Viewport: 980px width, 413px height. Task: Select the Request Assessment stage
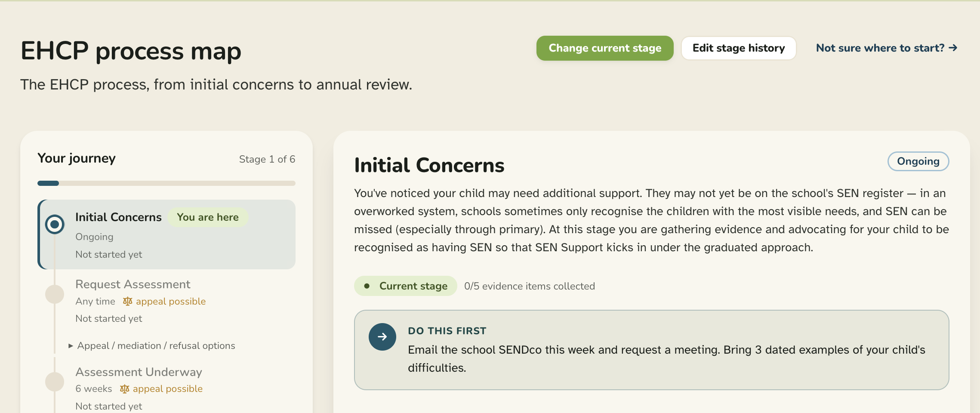[x=133, y=284]
